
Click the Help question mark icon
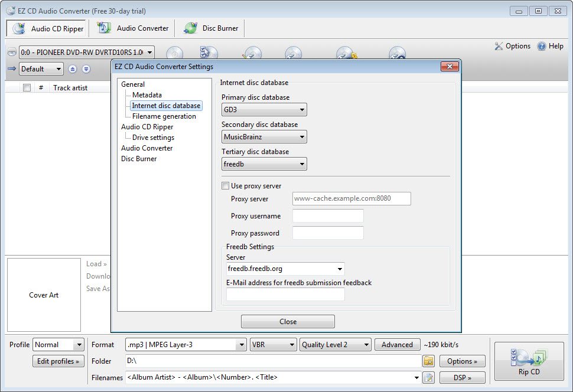[542, 46]
